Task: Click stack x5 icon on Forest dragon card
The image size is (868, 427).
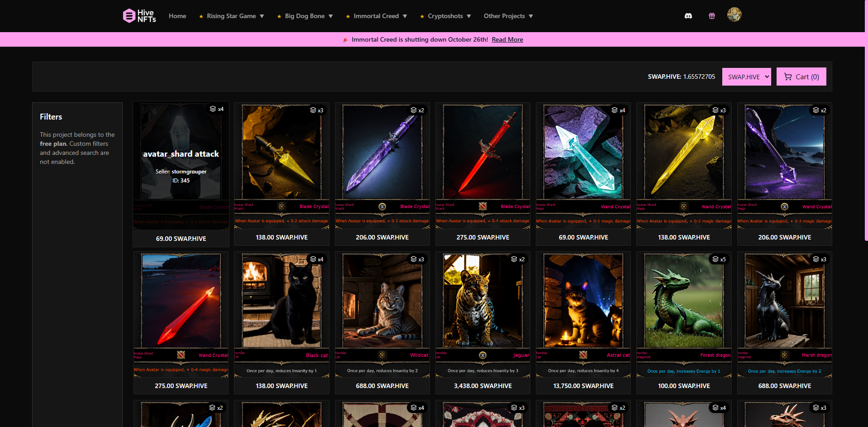Action: pos(715,259)
